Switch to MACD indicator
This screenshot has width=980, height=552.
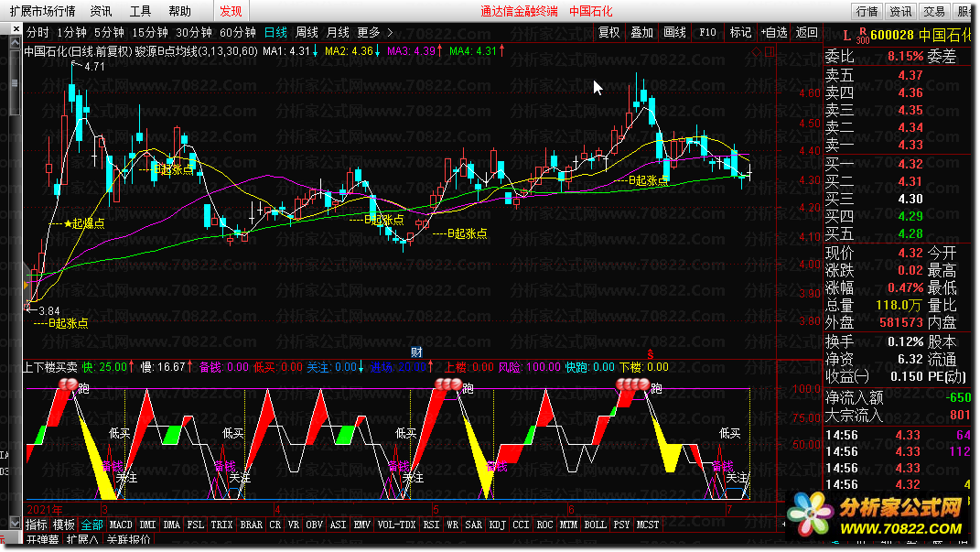pos(121,525)
